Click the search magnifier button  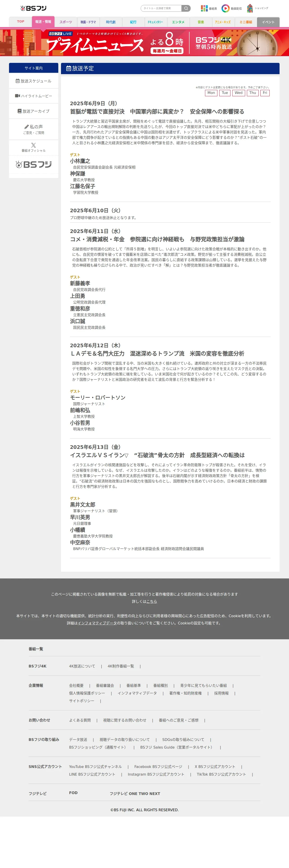click(x=186, y=8)
